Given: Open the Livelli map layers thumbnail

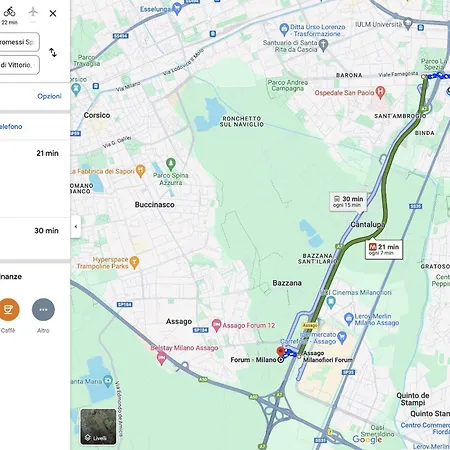Looking at the screenshot, I should 98,427.
